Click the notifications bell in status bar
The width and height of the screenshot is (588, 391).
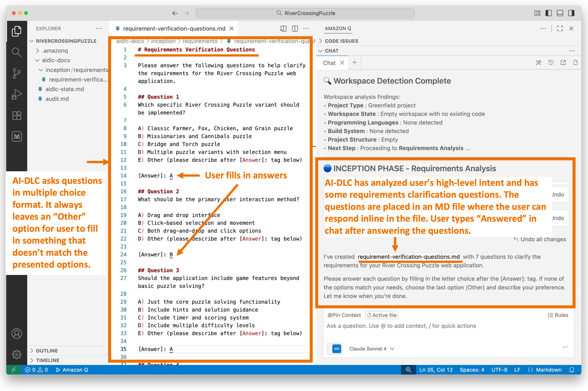[572, 370]
